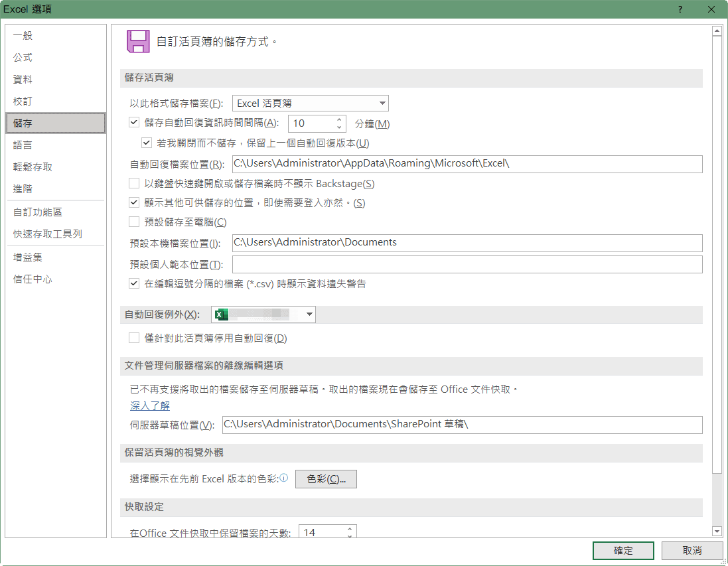Click the empty 預設個人範本位置 field
The width and height of the screenshot is (728, 566).
pos(467,264)
